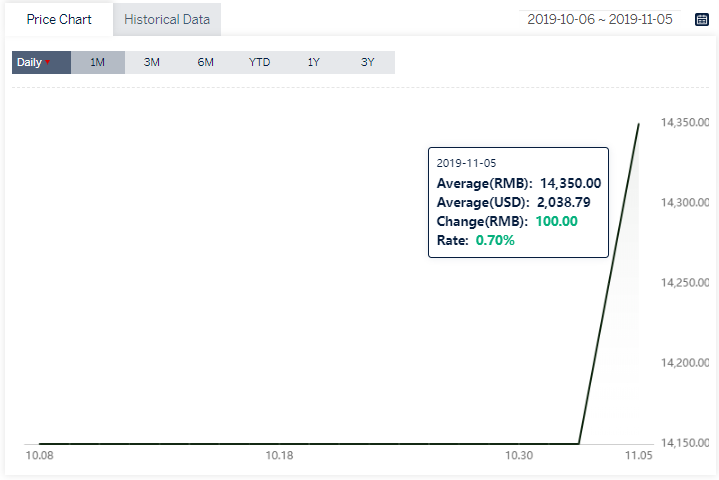Click the 10.30 x-axis date label
This screenshot has width=719, height=480.
tap(519, 456)
